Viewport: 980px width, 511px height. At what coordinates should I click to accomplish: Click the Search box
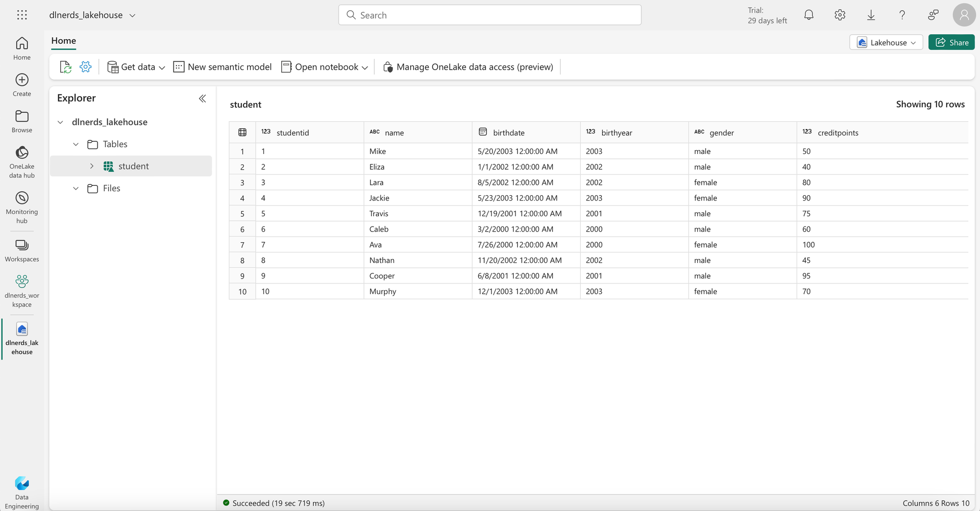(x=490, y=15)
